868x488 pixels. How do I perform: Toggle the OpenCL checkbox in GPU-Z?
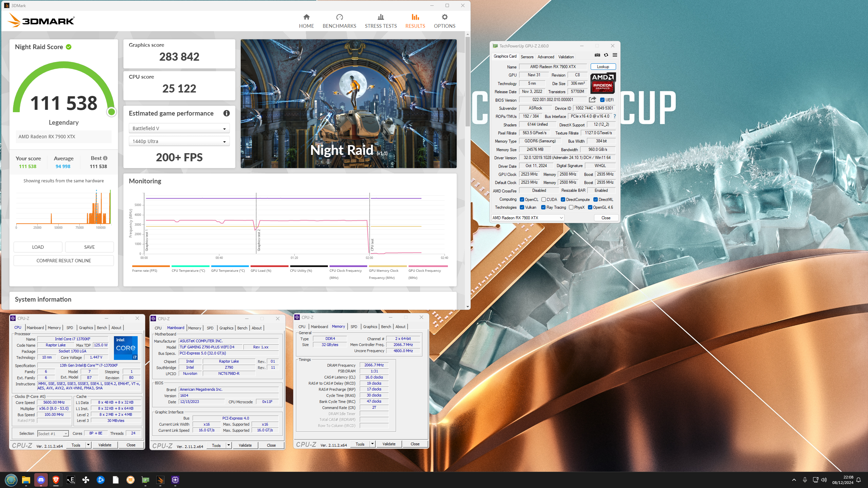tap(522, 200)
